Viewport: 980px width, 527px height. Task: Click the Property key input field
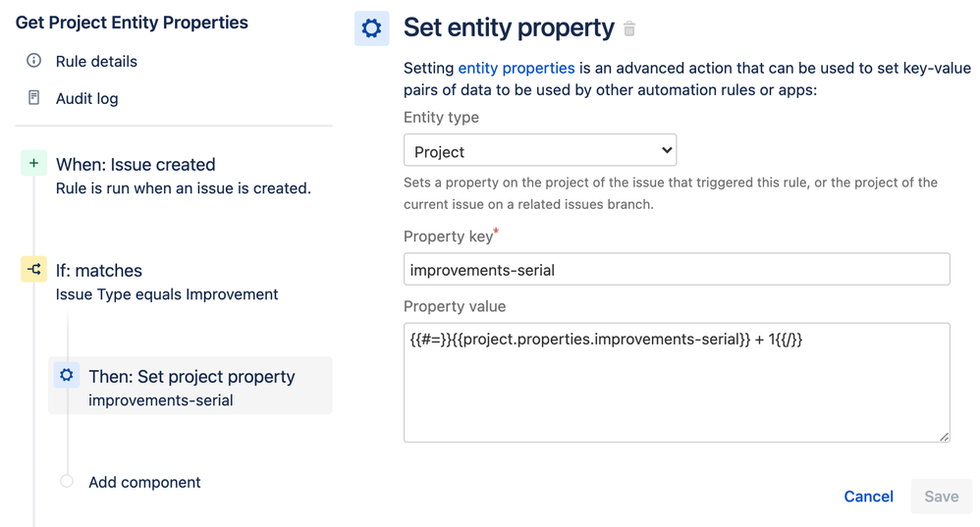[676, 270]
